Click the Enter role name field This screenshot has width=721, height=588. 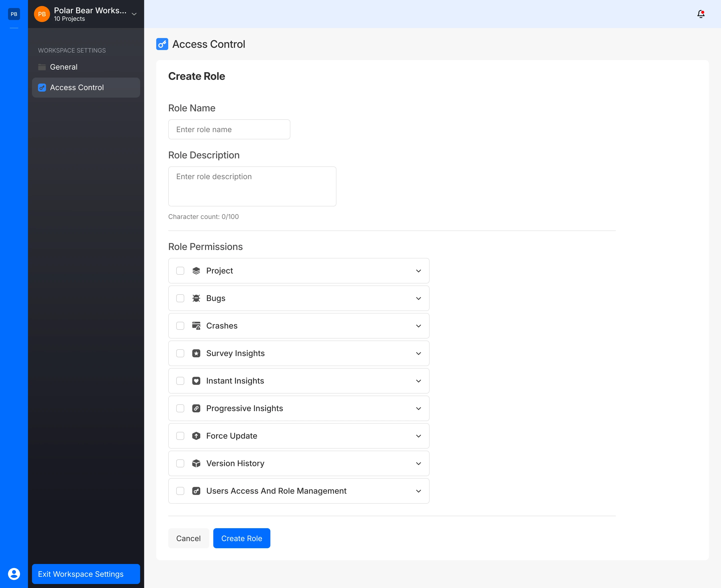click(x=229, y=129)
